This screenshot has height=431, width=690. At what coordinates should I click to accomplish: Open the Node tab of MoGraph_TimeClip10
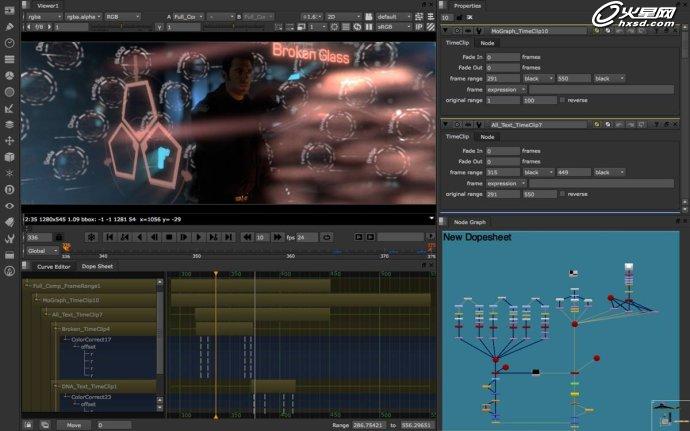point(487,43)
